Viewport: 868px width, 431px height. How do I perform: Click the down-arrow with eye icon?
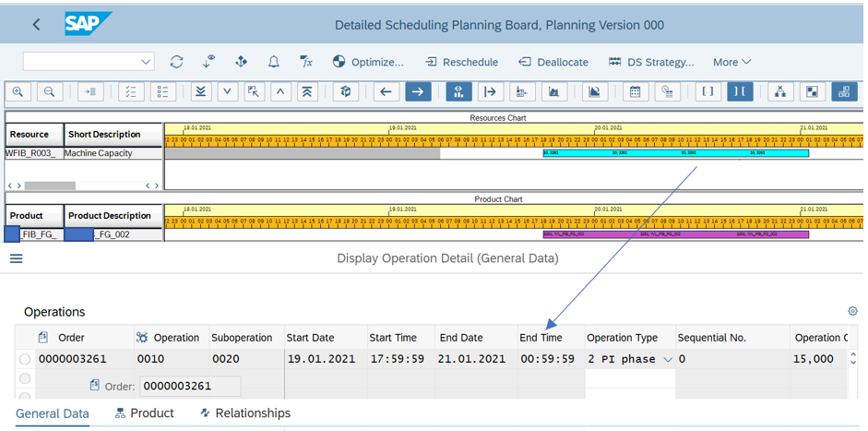pyautogui.click(x=208, y=62)
